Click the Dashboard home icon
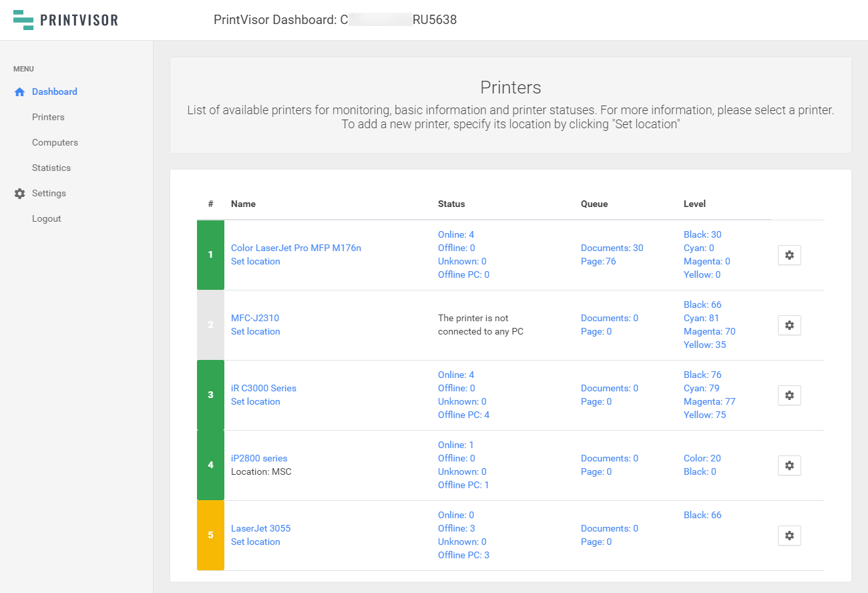Viewport: 868px width, 593px height. (x=19, y=92)
